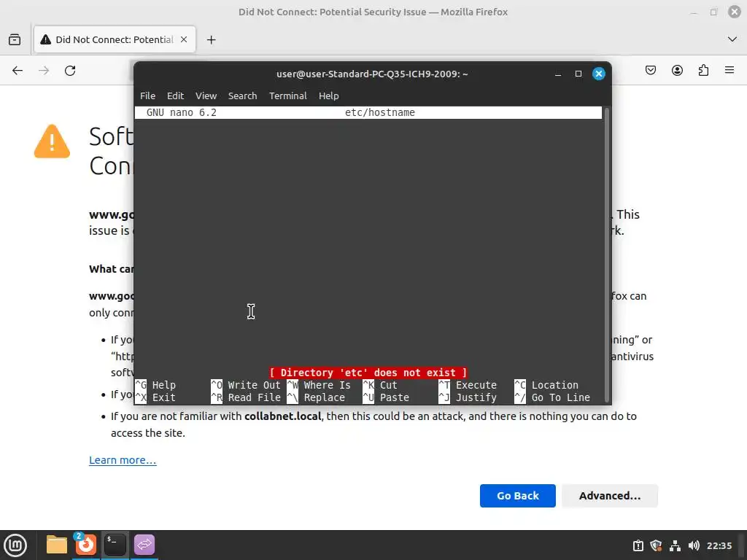This screenshot has width=747, height=560.
Task: Click the nano '^K Cut' shortcut
Action: pos(379,385)
